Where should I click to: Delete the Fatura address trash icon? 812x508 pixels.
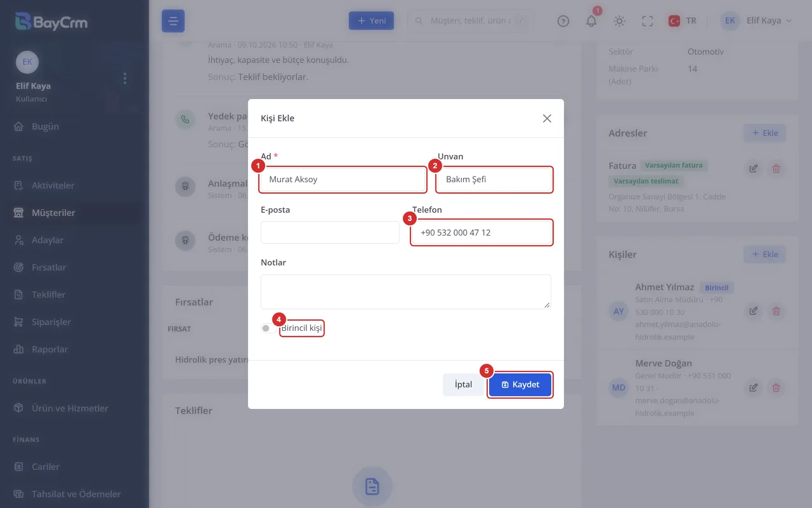pos(776,169)
